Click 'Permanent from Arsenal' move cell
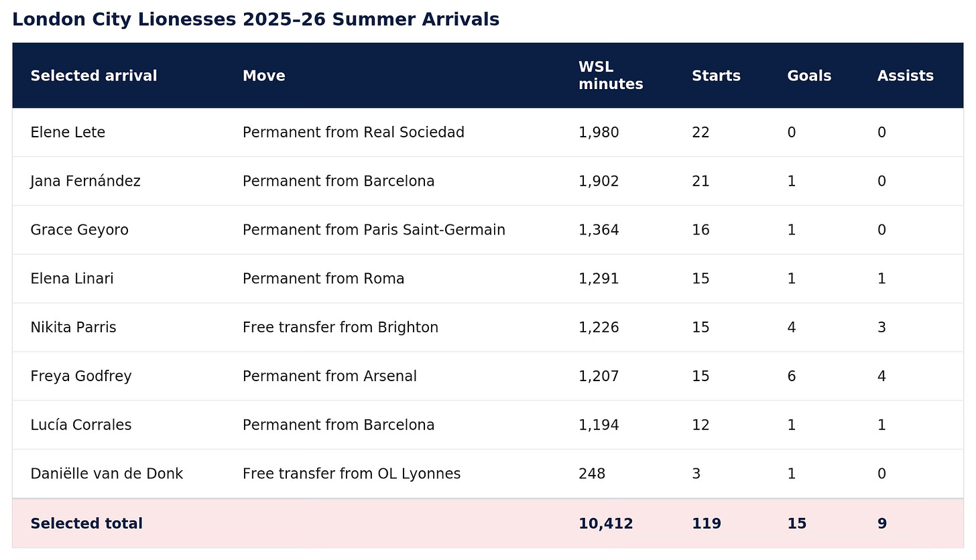Screen dimensions: 976x560 [330, 376]
